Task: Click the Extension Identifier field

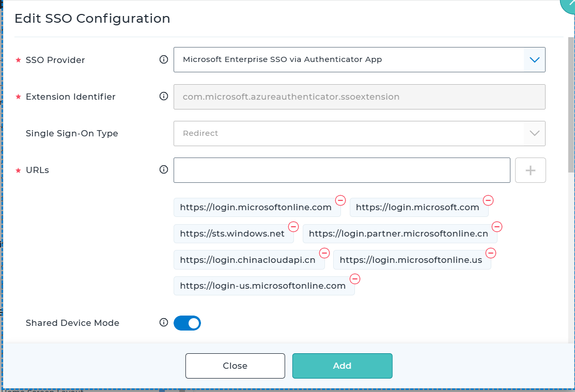Action: point(360,97)
